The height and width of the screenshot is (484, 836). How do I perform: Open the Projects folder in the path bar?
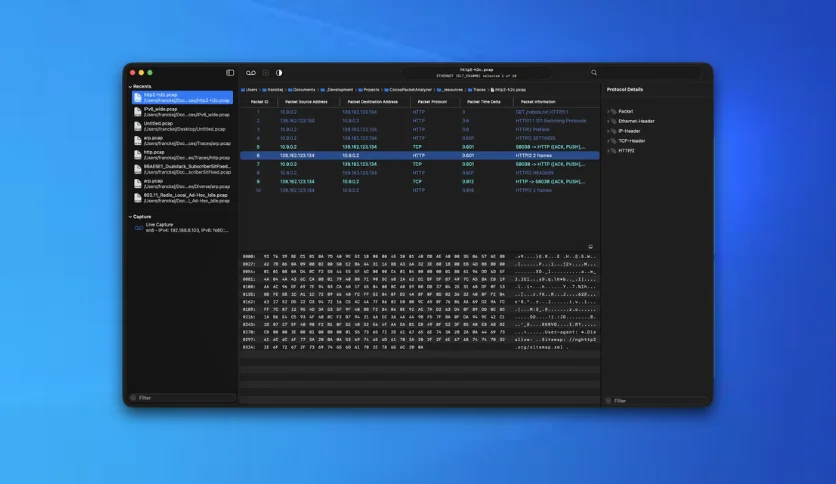tap(369, 90)
